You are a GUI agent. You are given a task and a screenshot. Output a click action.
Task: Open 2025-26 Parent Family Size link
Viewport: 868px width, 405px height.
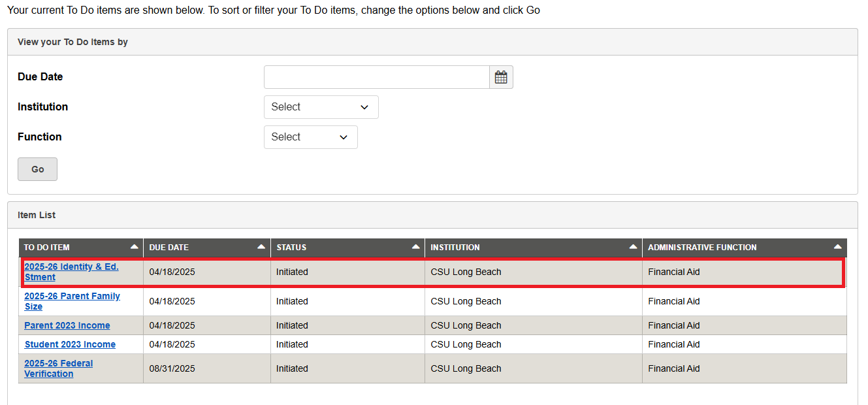pyautogui.click(x=72, y=301)
